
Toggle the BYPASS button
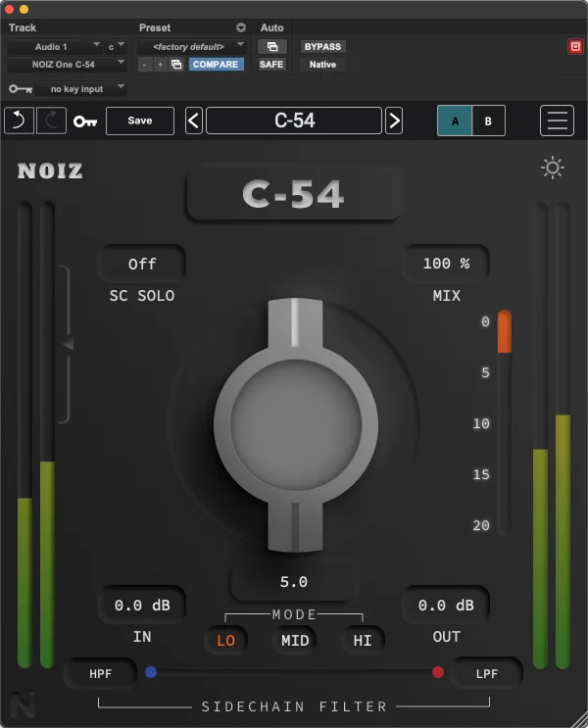(322, 46)
